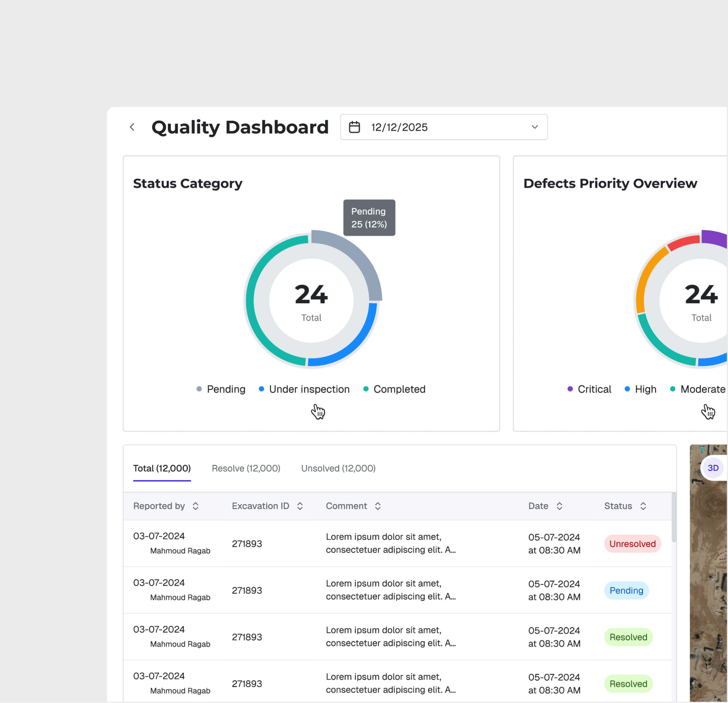Screen dimensions: 728x703
Task: Open 3D view on the map preview
Action: (713, 468)
